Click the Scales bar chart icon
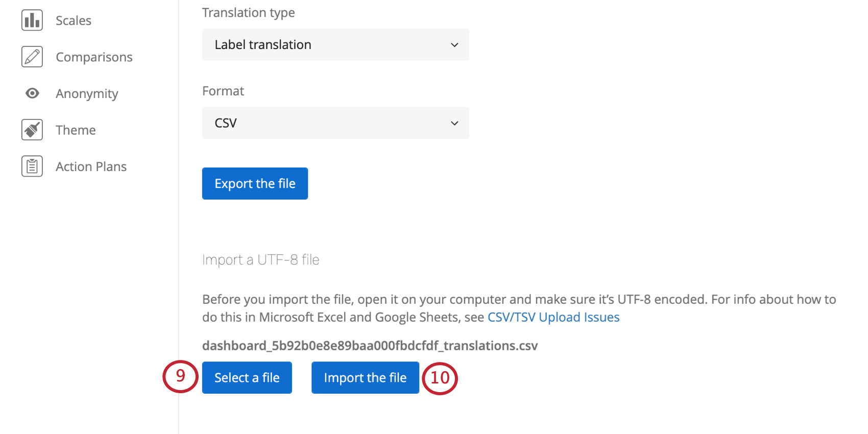 (32, 20)
